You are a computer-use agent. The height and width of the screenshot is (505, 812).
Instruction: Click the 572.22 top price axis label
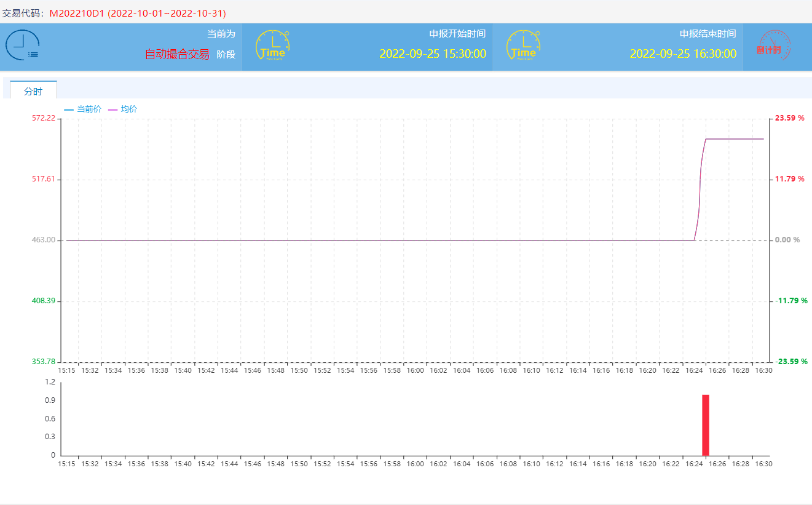point(43,118)
